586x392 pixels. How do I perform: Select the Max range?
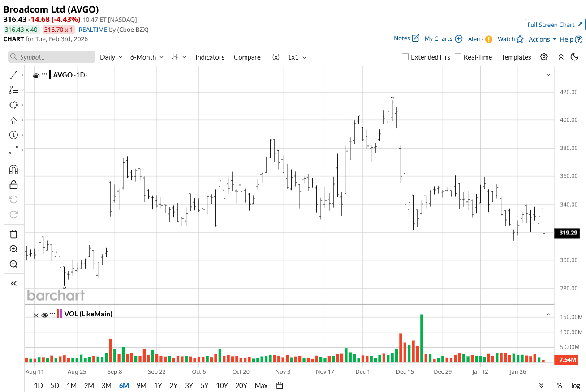coord(261,385)
